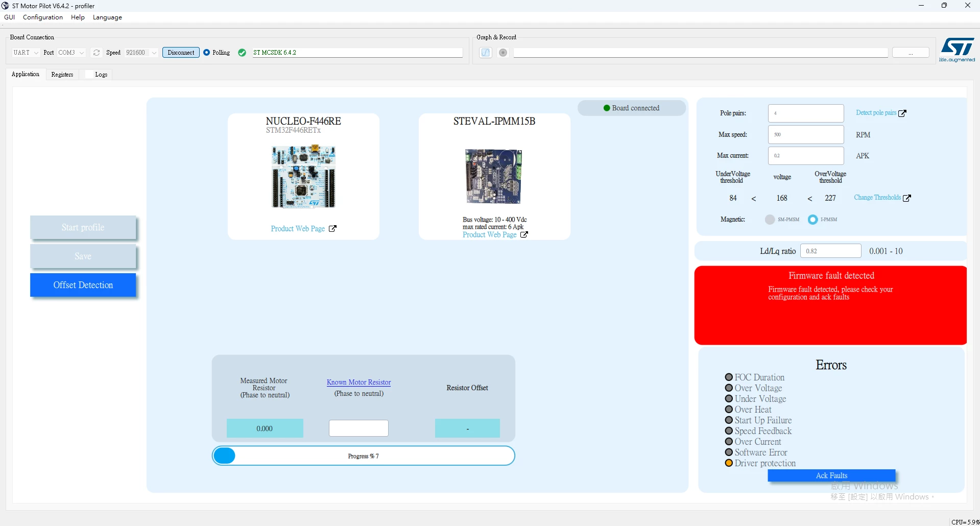Viewport: 980px width, 526px height.
Task: Click the Start profile button
Action: click(x=83, y=228)
